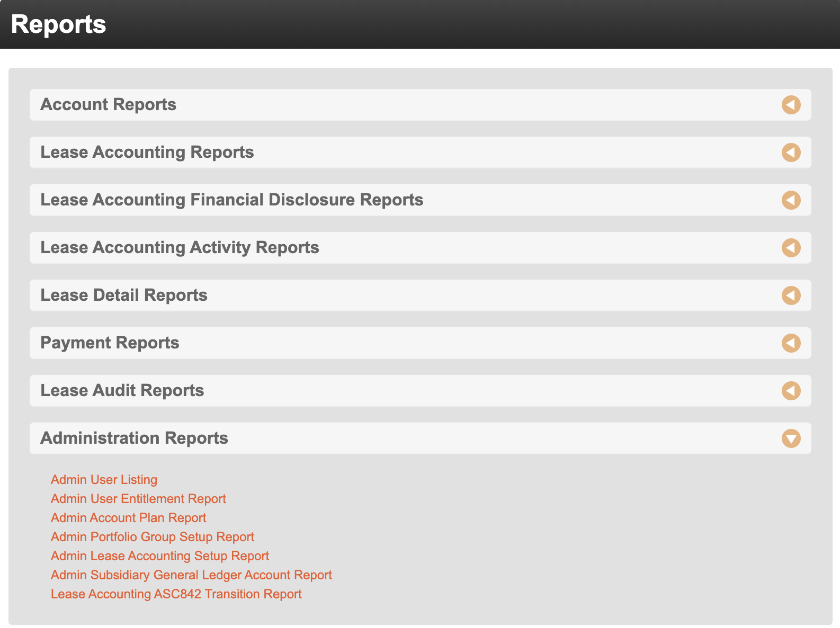Click the "Lease Audit Reports" heading text
The width and height of the screenshot is (840, 628).
[122, 391]
